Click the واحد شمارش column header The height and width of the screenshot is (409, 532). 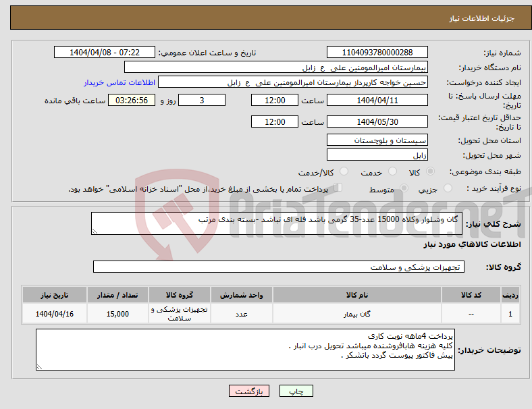coord(242,295)
